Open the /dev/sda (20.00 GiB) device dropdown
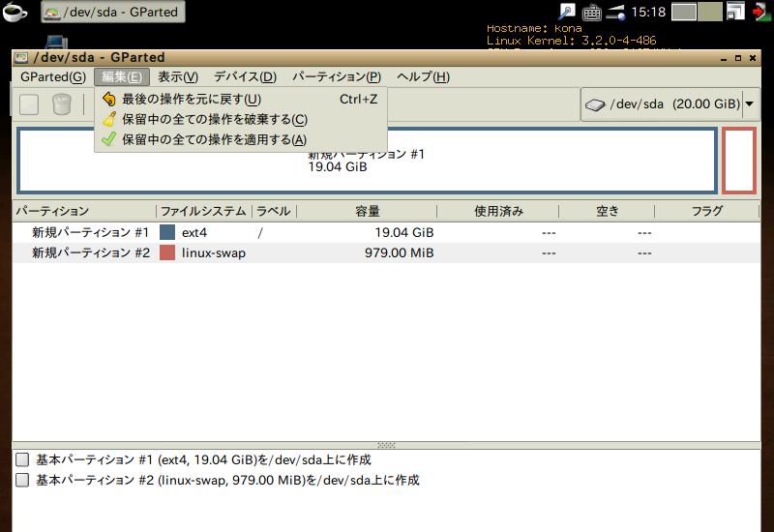The width and height of the screenshot is (774, 532). pyautogui.click(x=670, y=104)
